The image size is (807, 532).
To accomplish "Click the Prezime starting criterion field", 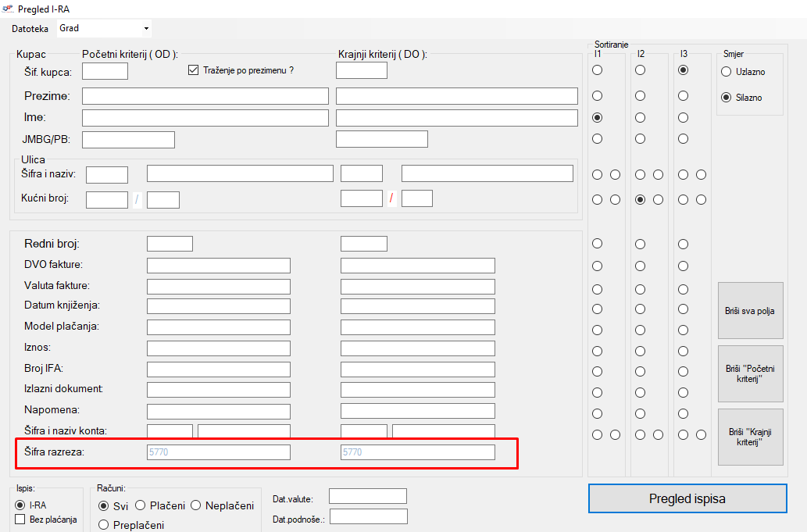I will click(x=205, y=96).
